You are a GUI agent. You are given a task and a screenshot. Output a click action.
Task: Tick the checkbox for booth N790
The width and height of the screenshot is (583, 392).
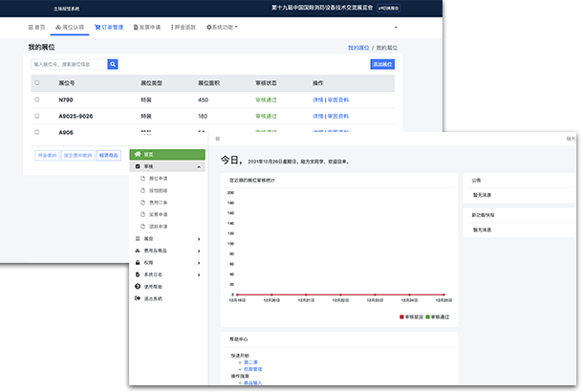(x=37, y=99)
